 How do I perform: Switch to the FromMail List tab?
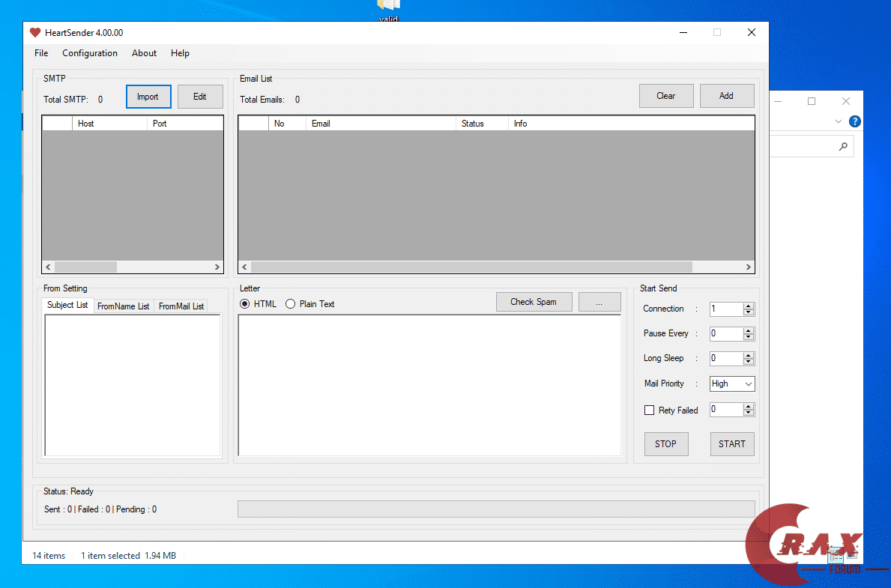tap(181, 306)
